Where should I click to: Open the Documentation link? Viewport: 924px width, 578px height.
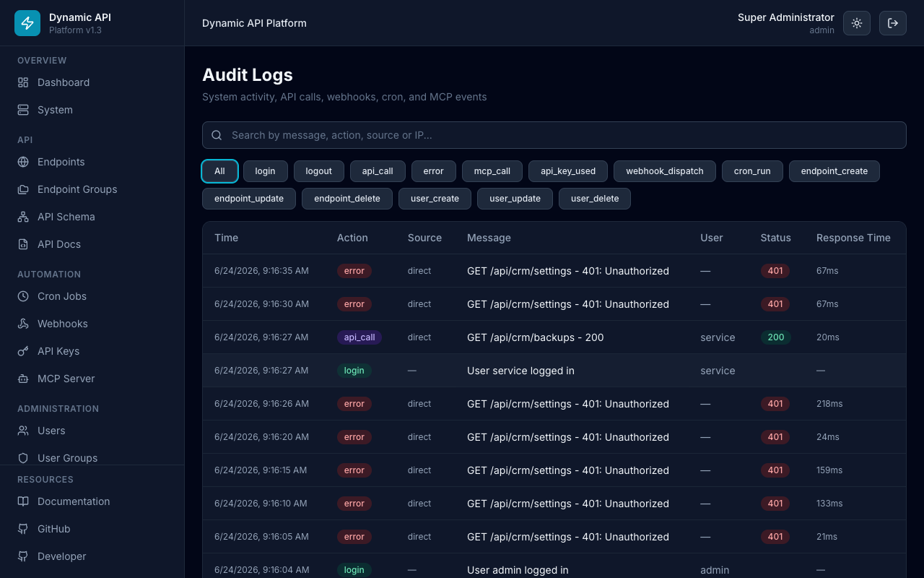[x=92, y=501]
